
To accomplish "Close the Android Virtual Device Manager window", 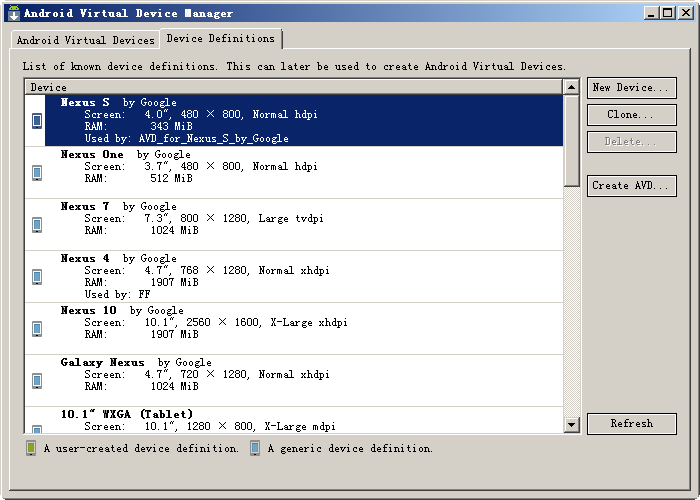I will [x=685, y=13].
